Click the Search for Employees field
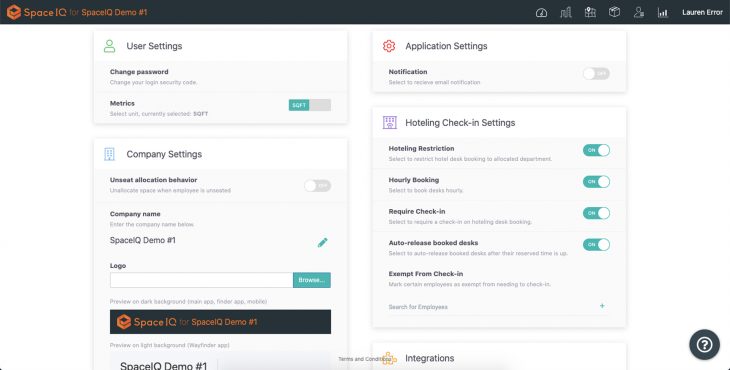 click(x=493, y=307)
